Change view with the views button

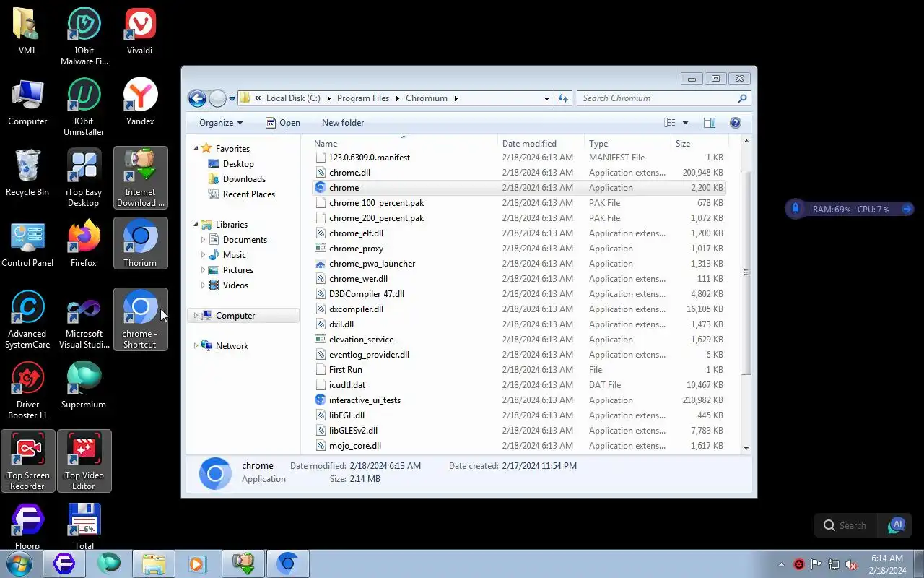(x=670, y=123)
